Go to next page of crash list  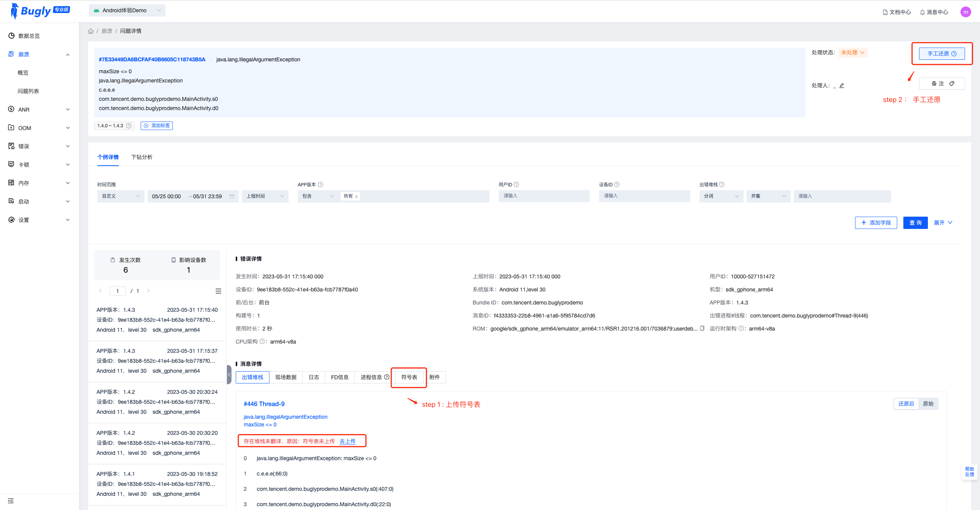point(148,291)
